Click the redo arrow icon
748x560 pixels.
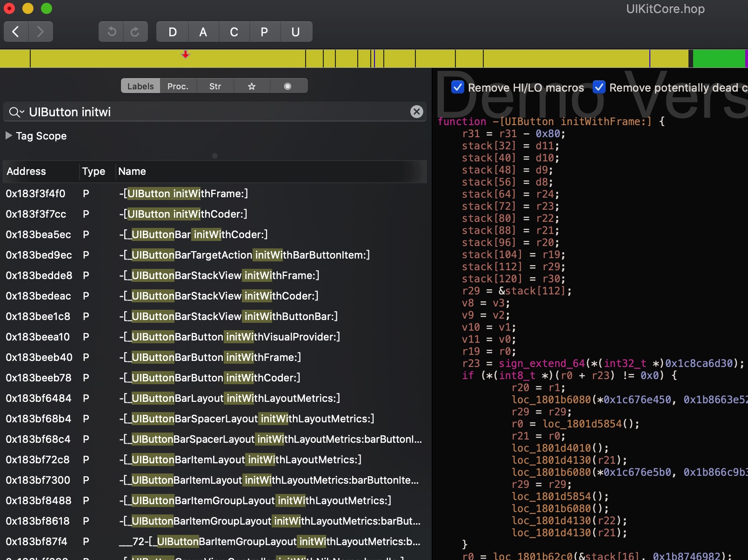[x=135, y=32]
